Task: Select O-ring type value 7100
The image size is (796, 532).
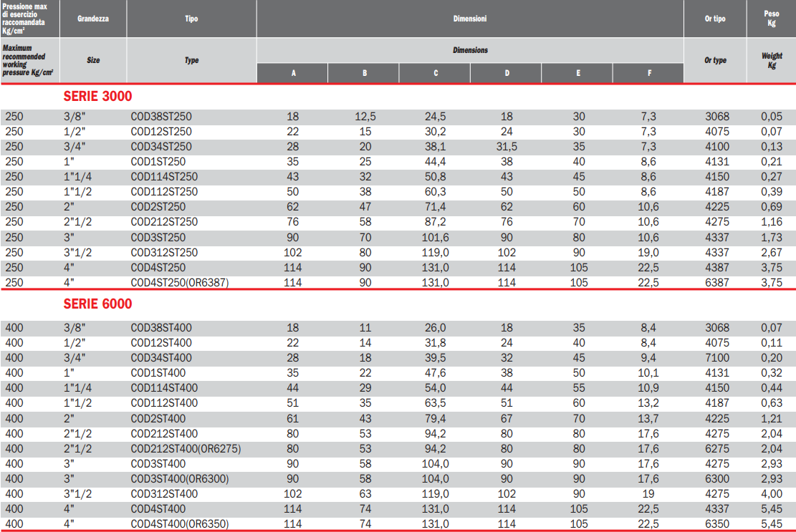Action: coord(716,358)
